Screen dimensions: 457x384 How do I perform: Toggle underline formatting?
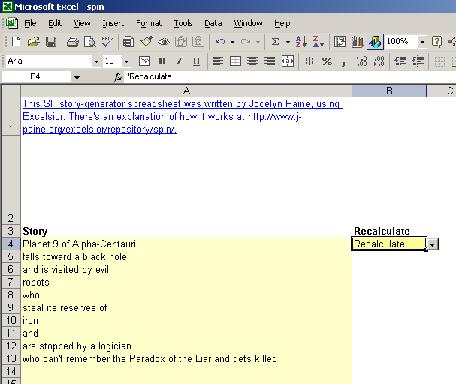pos(196,61)
